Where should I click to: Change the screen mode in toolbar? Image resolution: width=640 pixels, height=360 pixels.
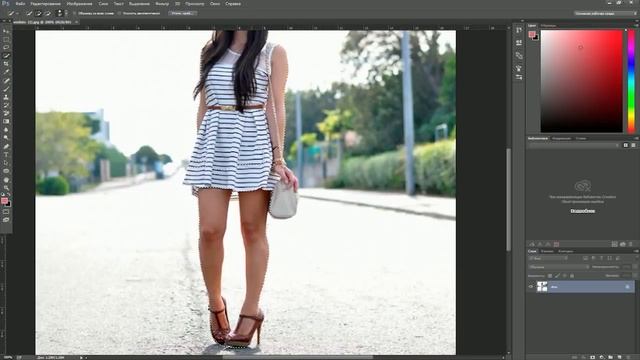[x=6, y=220]
